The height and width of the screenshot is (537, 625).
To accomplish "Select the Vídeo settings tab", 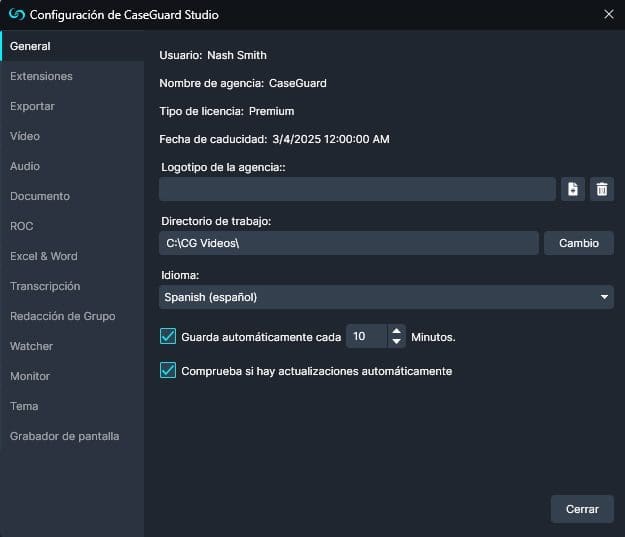I will (x=25, y=136).
